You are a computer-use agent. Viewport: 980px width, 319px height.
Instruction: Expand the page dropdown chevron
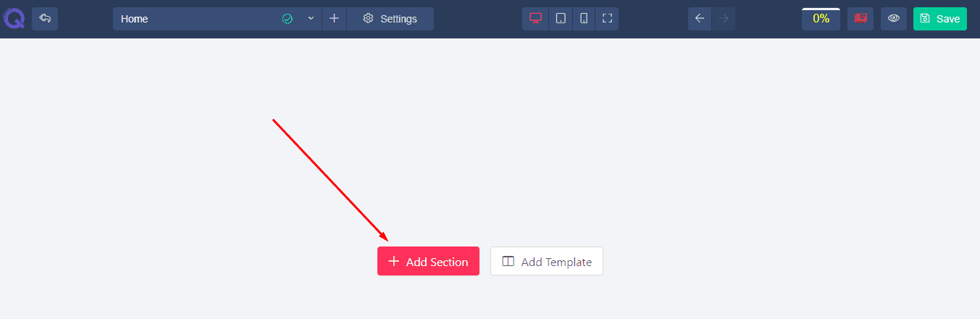point(311,19)
